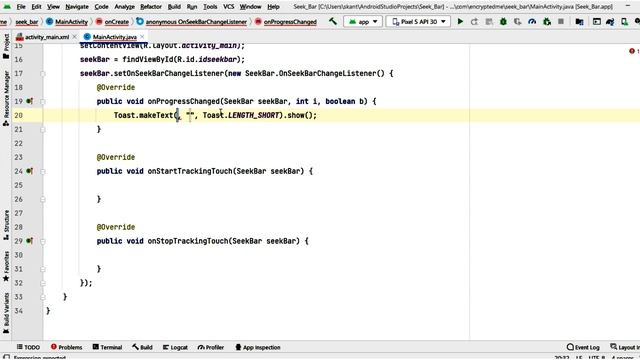Open the Event Log

click(583, 347)
